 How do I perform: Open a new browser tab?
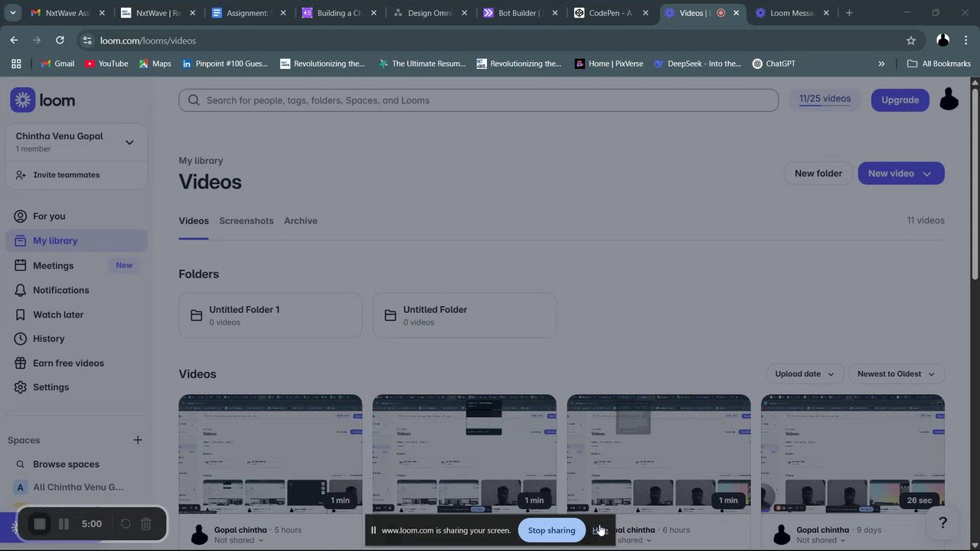(x=849, y=13)
